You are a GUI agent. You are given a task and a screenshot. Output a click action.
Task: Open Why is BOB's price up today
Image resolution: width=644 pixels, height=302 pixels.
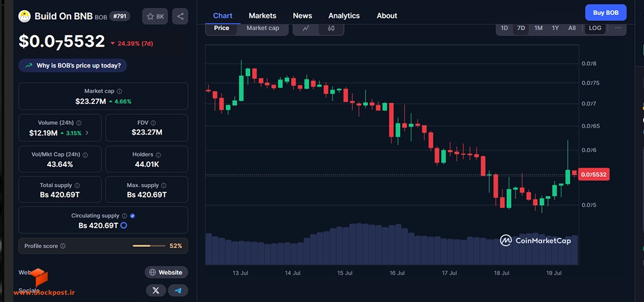[72, 65]
